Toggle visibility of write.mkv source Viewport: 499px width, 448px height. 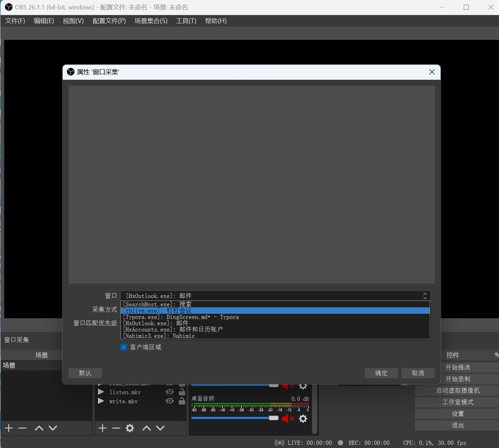170,401
